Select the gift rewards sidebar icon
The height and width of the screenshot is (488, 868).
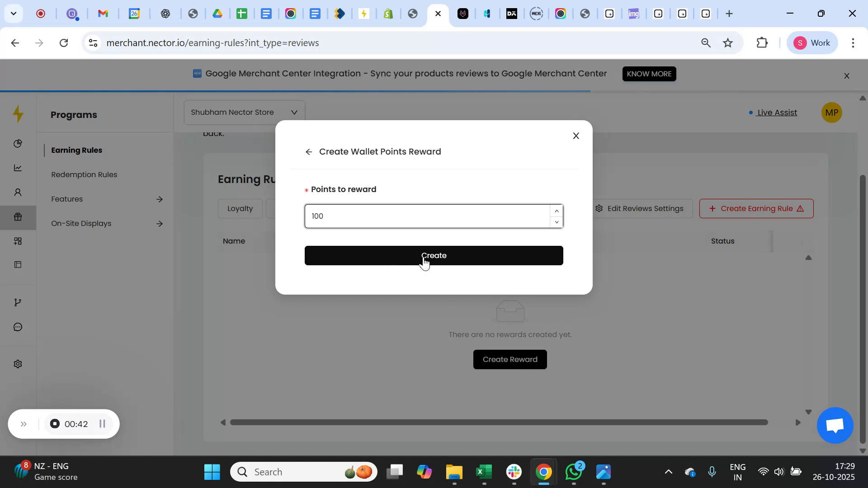[18, 217]
